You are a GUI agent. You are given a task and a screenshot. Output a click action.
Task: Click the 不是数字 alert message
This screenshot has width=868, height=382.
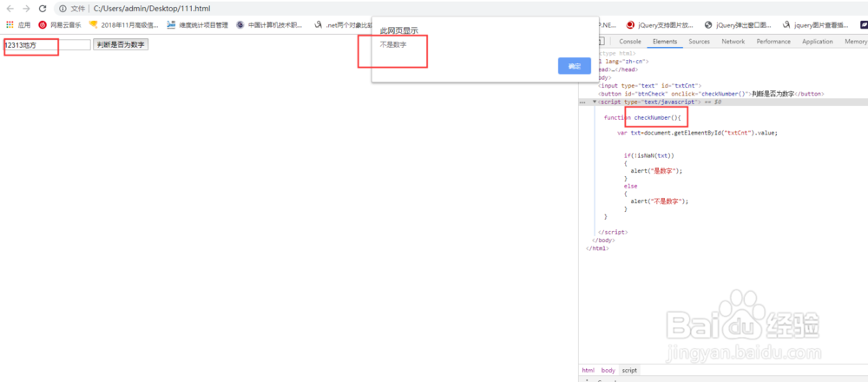(393, 45)
